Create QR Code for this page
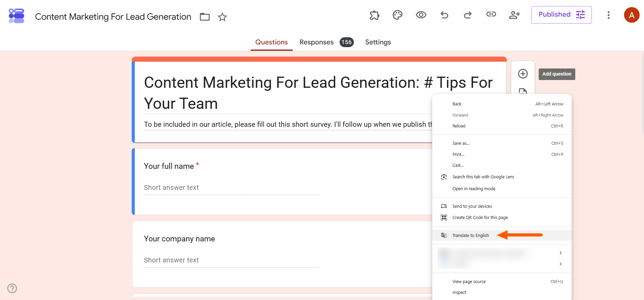This screenshot has width=644, height=300. coord(502,218)
